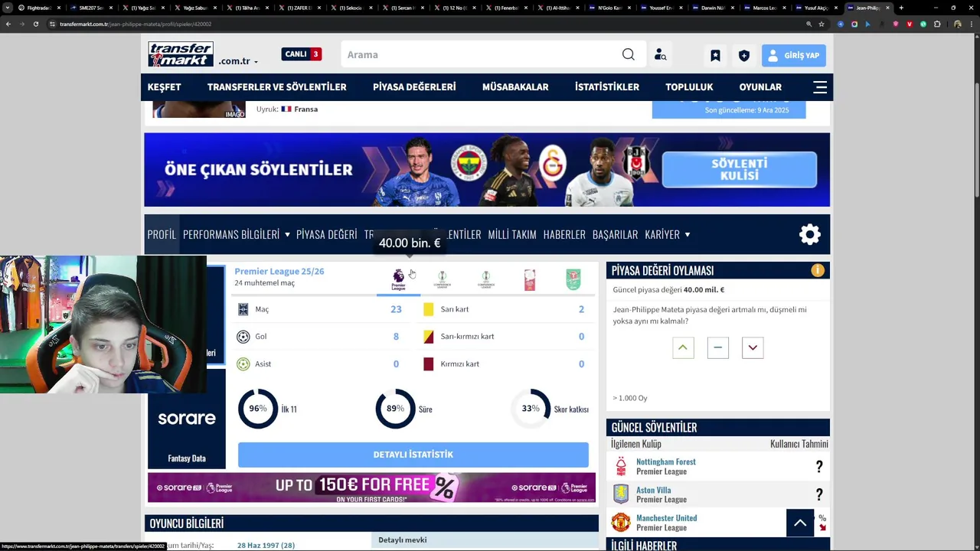Click the 89% Süre progress ring
Viewport: 980px width, 551px height.
[395, 409]
